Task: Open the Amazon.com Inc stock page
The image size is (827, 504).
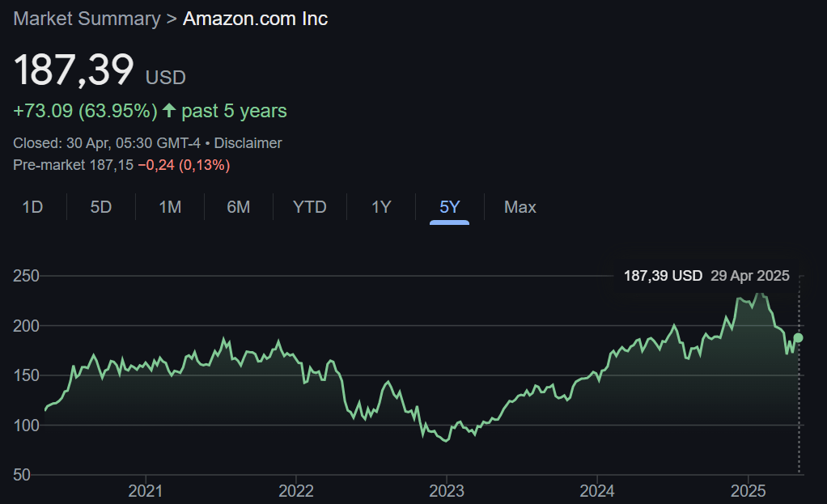Action: tap(255, 18)
